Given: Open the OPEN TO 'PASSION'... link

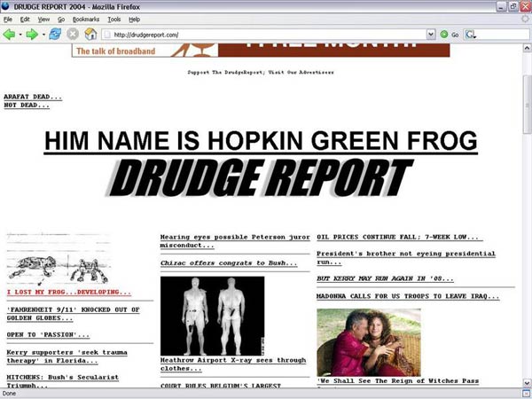Looking at the screenshot, I should point(48,334).
